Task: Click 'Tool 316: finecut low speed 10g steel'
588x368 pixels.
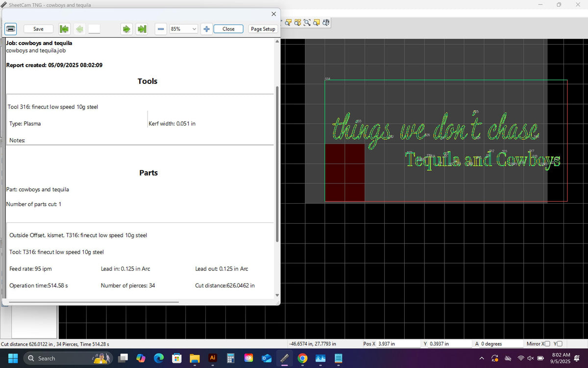Action: (x=53, y=107)
